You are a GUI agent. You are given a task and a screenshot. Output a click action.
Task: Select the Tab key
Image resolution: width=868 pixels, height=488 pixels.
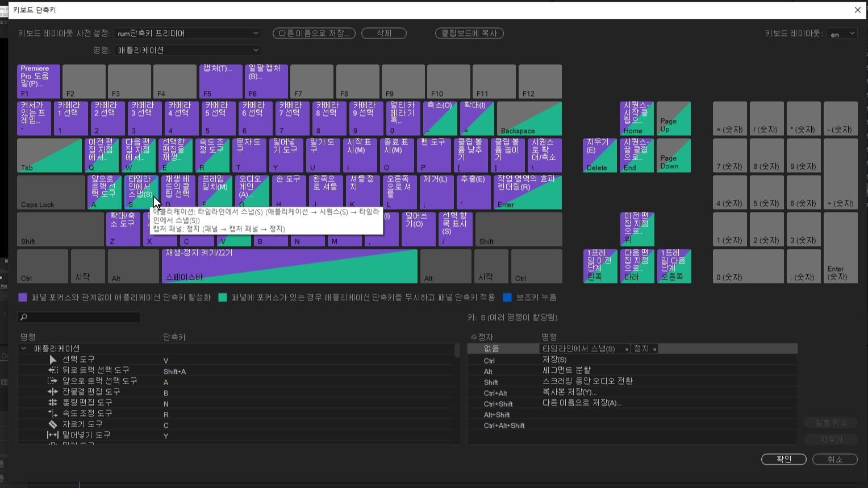coord(49,155)
